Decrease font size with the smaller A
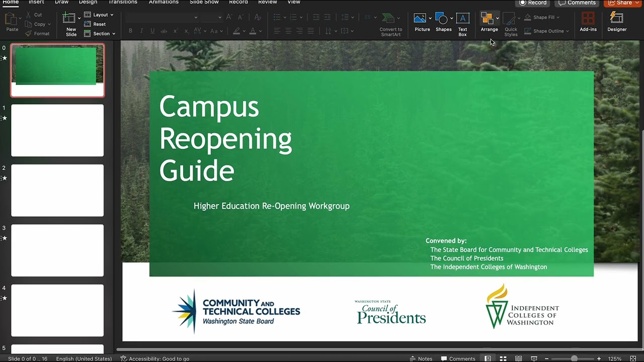The image size is (644, 362). (x=241, y=17)
